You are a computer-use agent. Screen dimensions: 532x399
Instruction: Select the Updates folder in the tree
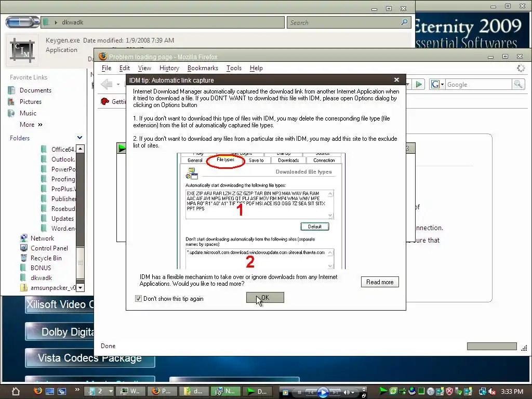[57, 219]
